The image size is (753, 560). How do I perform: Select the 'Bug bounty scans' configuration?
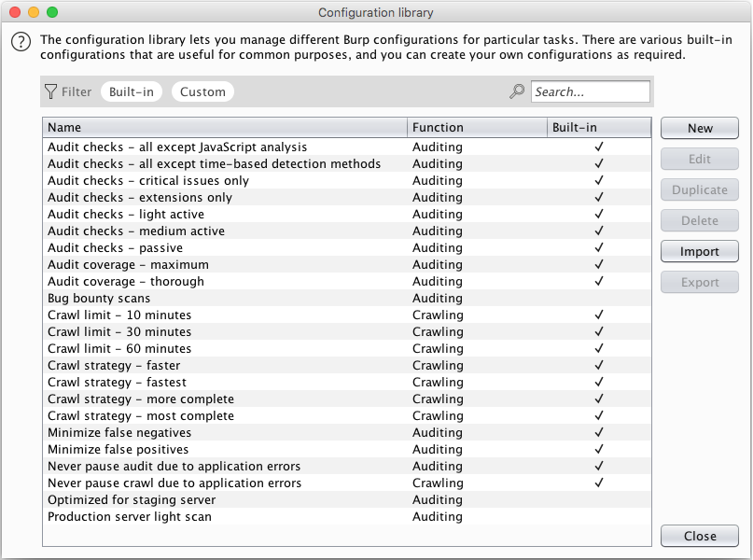point(347,299)
